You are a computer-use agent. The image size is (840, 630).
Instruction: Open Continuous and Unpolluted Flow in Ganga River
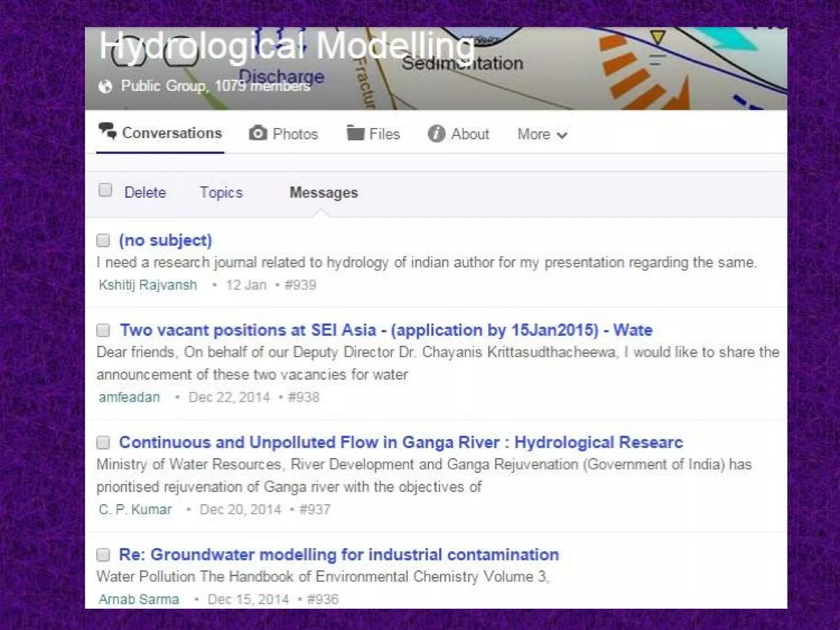[x=401, y=442]
